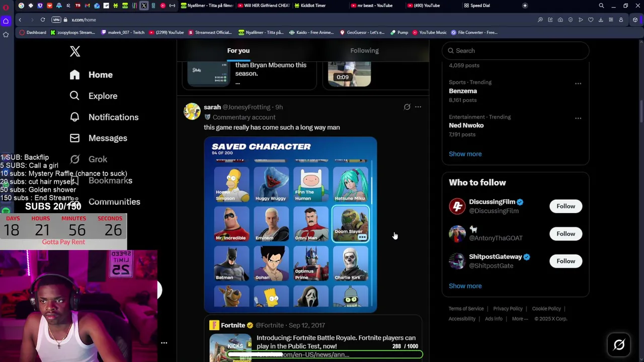Open Explore from the sidebar
Screen dimensions: 644x362
94,96
